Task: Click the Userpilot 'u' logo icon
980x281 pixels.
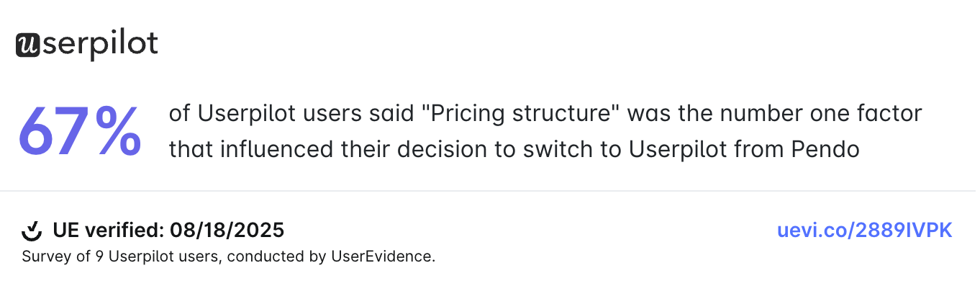Action: click(27, 45)
